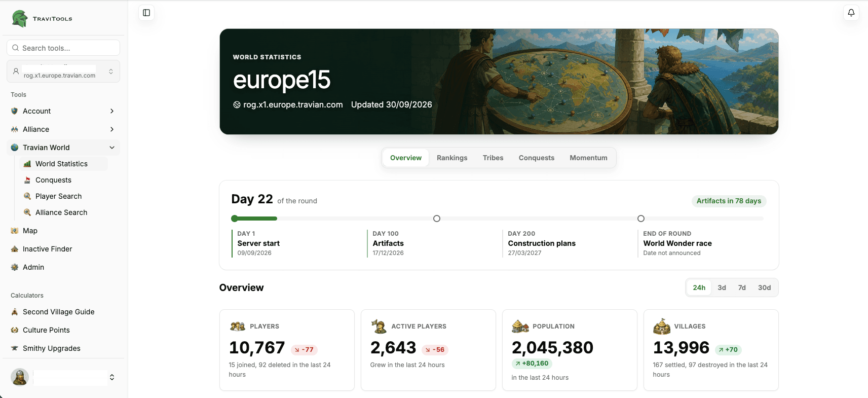Viewport: 868px width, 398px height.
Task: Open the server selector dropdown
Action: point(63,71)
